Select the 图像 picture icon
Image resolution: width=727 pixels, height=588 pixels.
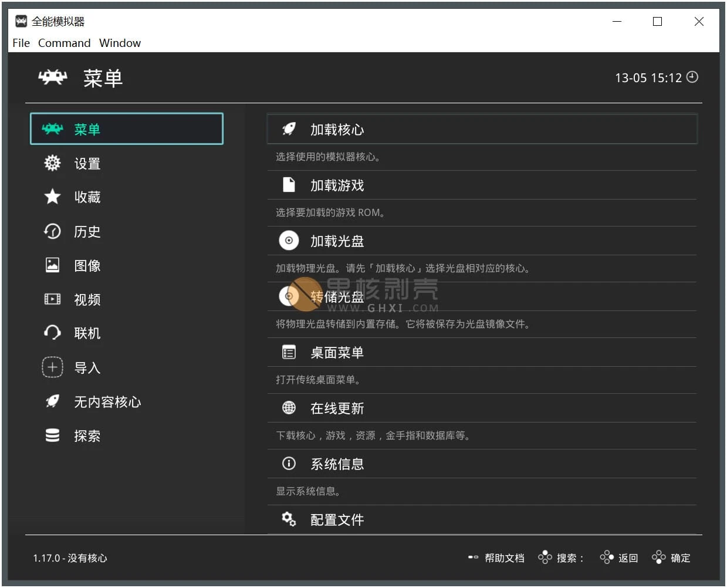click(52, 265)
